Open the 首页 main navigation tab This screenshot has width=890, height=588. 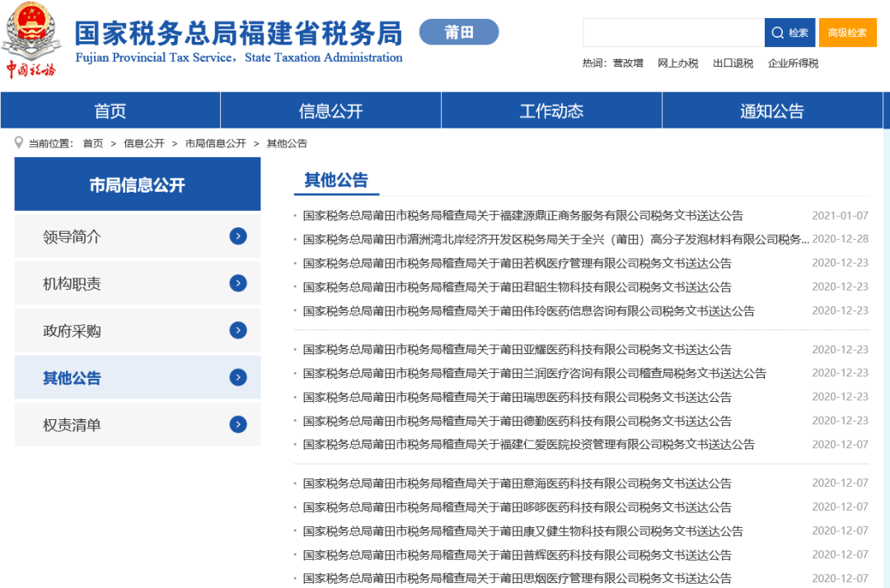[x=110, y=110]
